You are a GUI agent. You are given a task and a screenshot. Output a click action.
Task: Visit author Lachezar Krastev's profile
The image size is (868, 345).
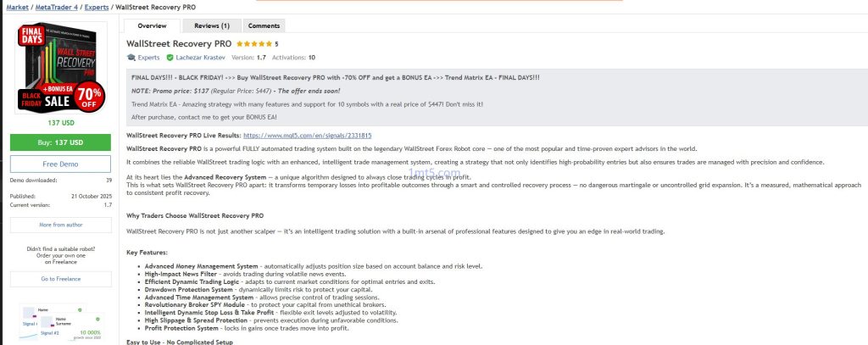pyautogui.click(x=201, y=58)
